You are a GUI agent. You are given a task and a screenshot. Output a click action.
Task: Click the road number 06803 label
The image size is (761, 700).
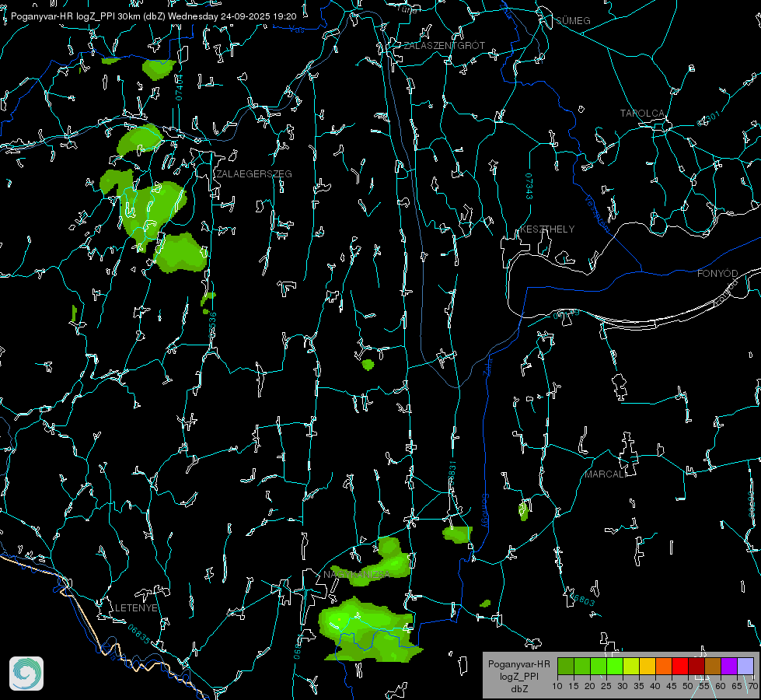point(582,600)
